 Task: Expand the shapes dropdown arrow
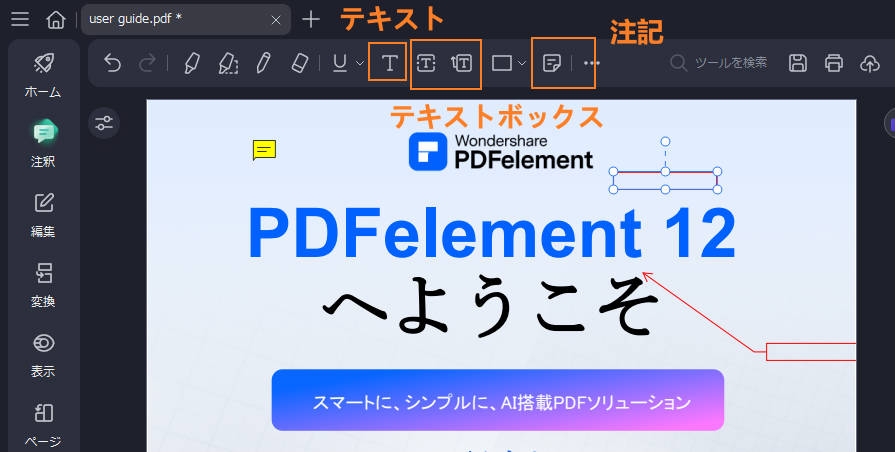point(522,63)
